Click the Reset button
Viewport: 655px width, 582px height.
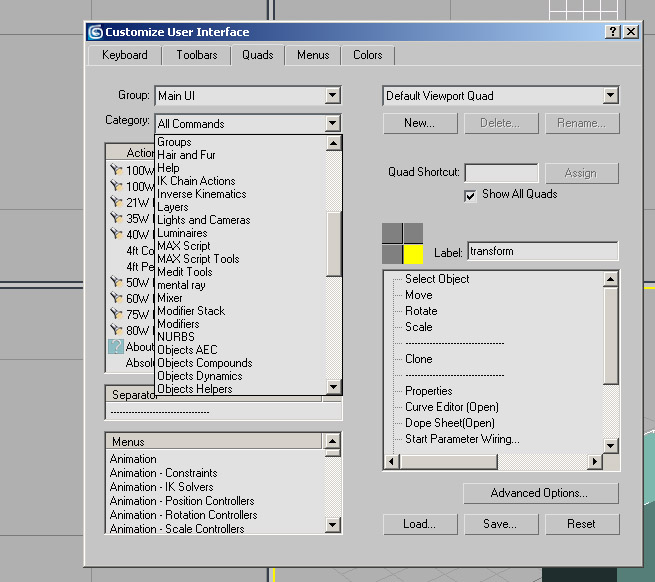tap(581, 524)
